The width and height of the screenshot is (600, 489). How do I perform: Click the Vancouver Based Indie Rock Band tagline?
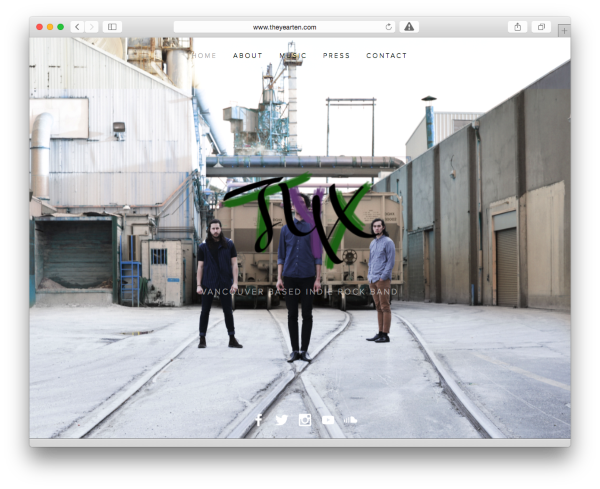(300, 292)
